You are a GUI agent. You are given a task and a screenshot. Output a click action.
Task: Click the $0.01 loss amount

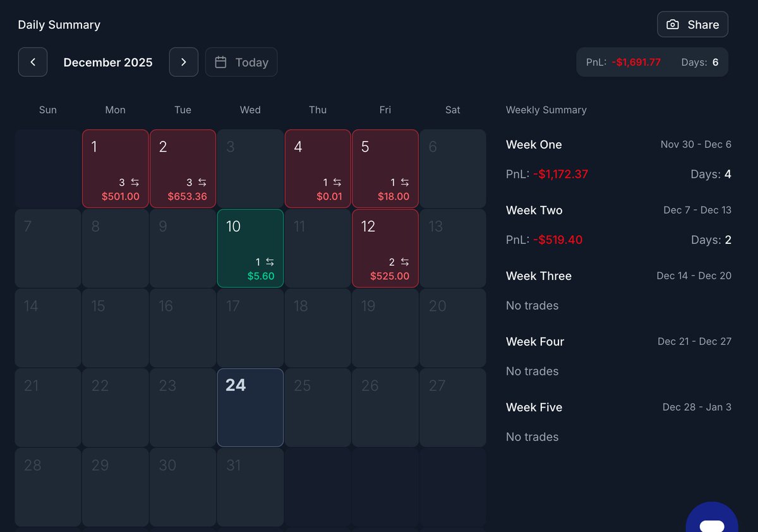coord(330,196)
